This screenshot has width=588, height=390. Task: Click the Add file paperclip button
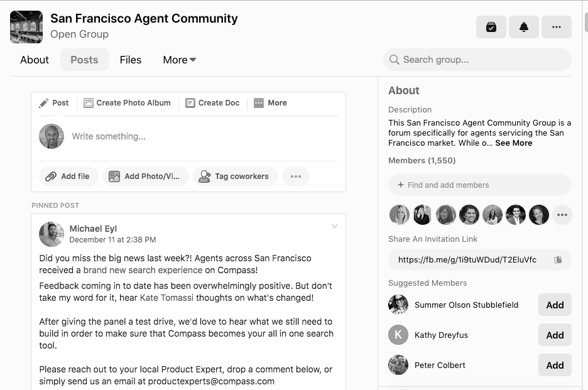click(x=68, y=176)
